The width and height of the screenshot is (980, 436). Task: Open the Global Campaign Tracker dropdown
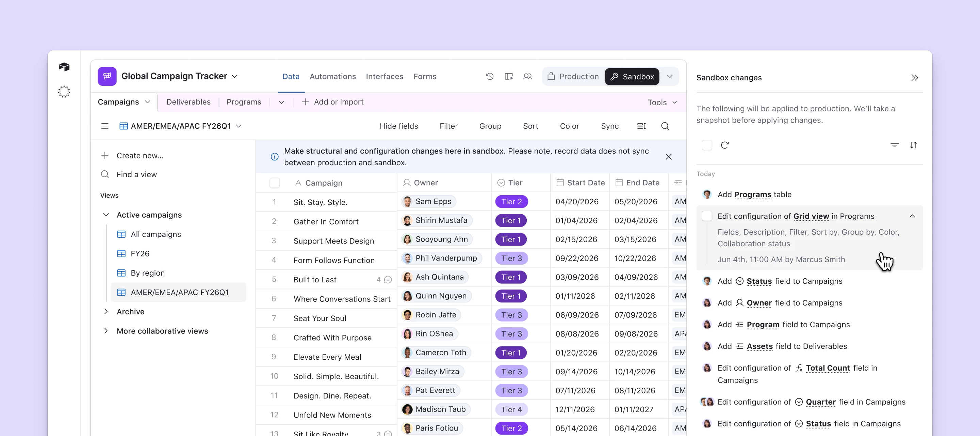(x=235, y=76)
